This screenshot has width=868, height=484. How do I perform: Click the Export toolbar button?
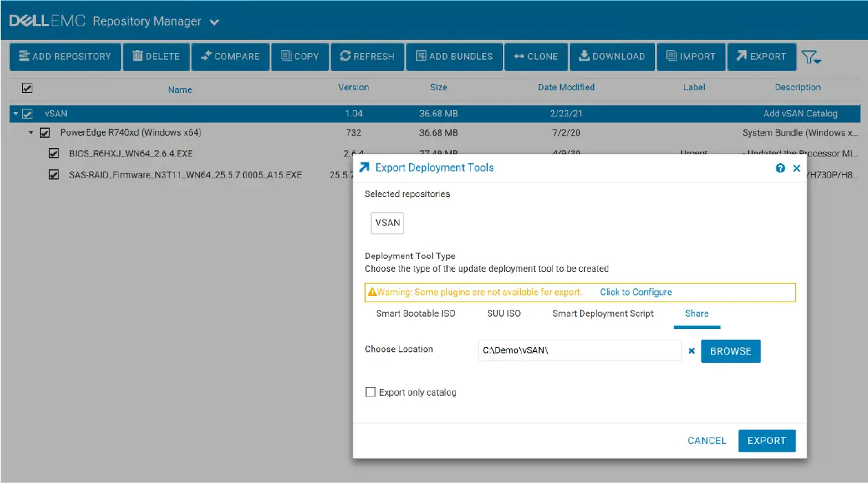(x=761, y=56)
